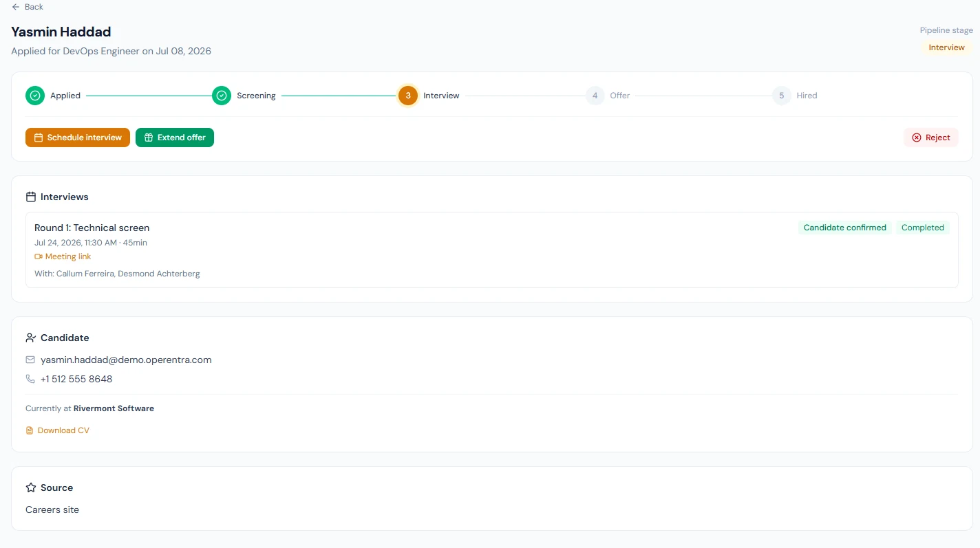Click the Applied step checkmark circle
980x548 pixels.
[x=35, y=96]
